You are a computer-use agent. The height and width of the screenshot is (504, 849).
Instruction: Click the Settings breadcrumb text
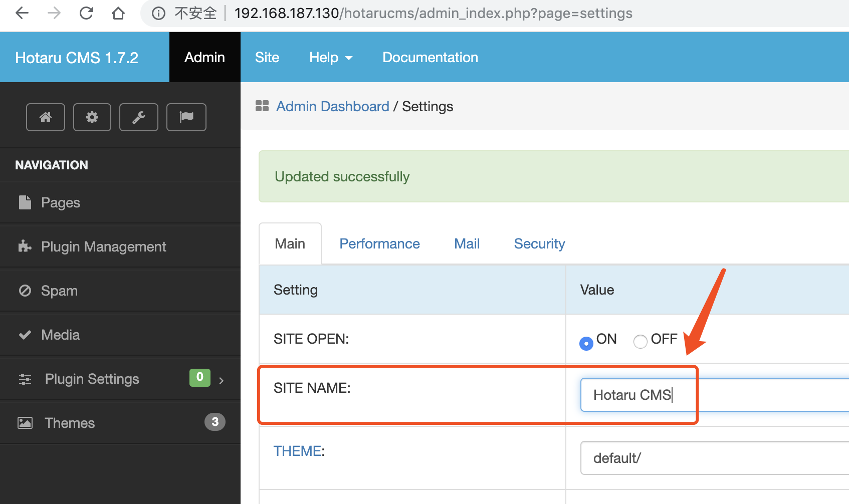coord(428,106)
